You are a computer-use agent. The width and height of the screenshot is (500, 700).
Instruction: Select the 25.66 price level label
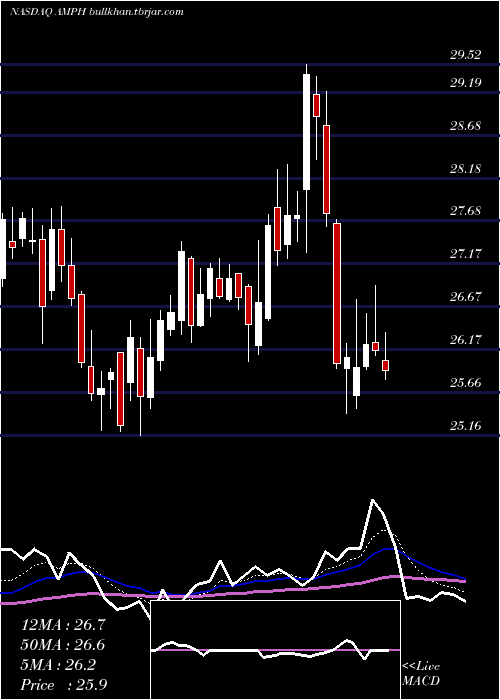[x=466, y=383]
